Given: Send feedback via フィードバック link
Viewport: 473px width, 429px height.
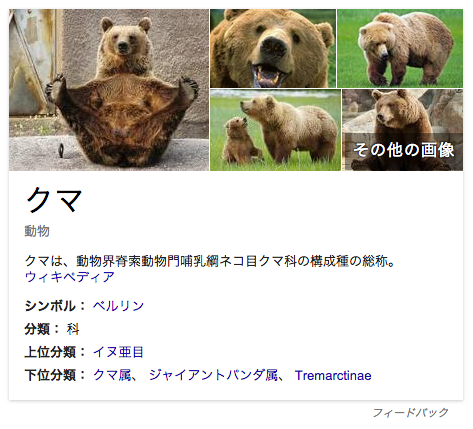Looking at the screenshot, I should (410, 412).
